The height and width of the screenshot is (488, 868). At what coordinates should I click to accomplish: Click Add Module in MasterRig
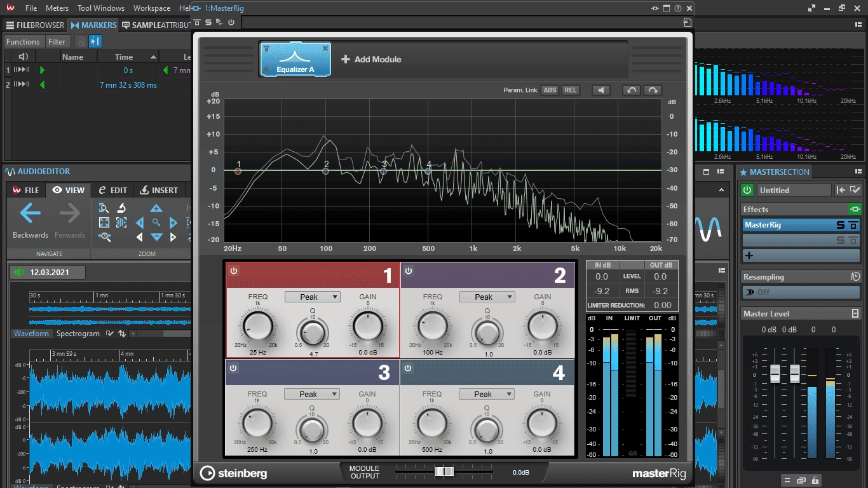click(371, 59)
